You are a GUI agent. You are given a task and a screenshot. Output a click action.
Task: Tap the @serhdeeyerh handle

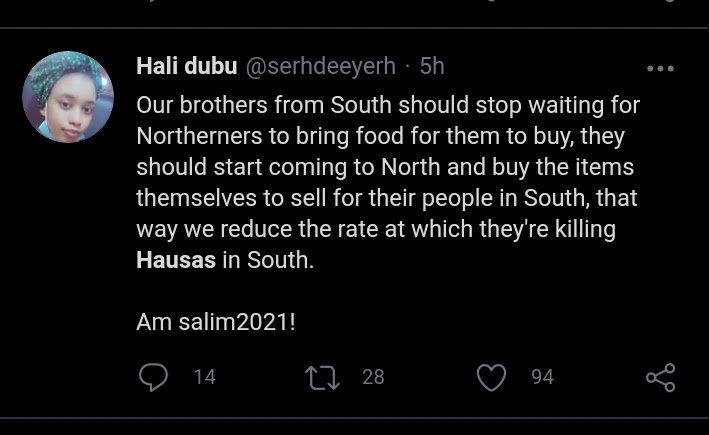[320, 67]
